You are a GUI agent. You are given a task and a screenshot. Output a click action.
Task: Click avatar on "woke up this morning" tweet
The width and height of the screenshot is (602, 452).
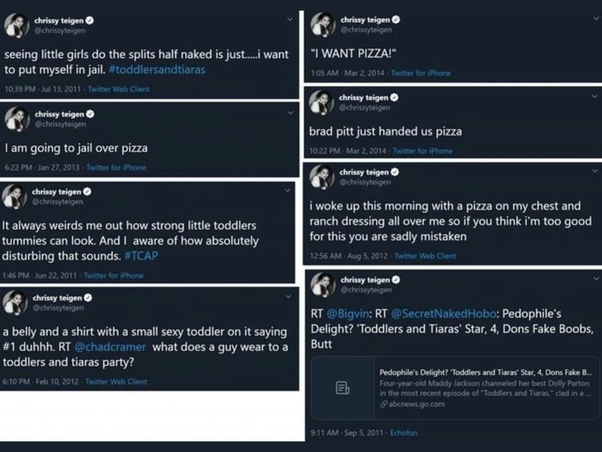tap(321, 177)
